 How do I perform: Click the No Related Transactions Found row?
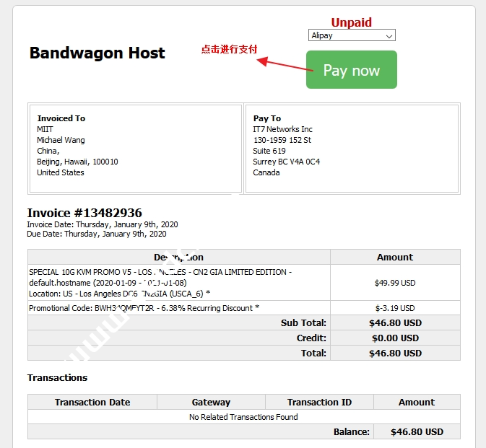243,417
